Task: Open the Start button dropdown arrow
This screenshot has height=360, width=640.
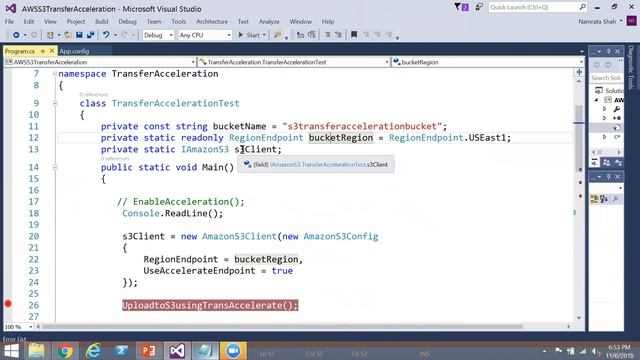Action: (264, 35)
